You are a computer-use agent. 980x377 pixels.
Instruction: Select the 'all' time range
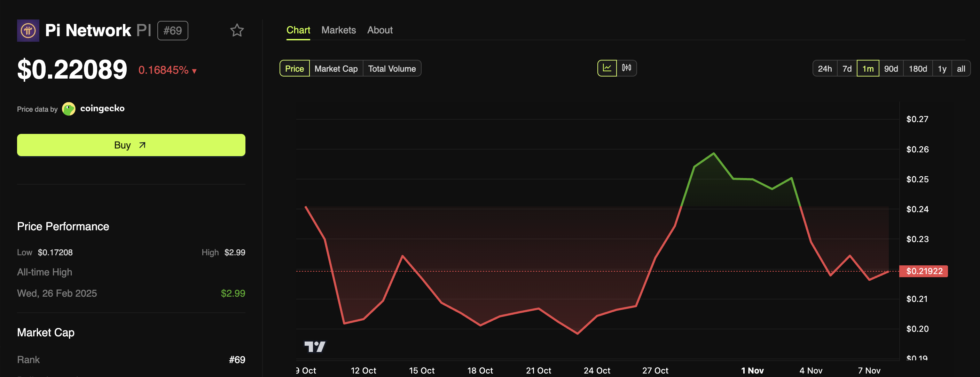pyautogui.click(x=961, y=69)
